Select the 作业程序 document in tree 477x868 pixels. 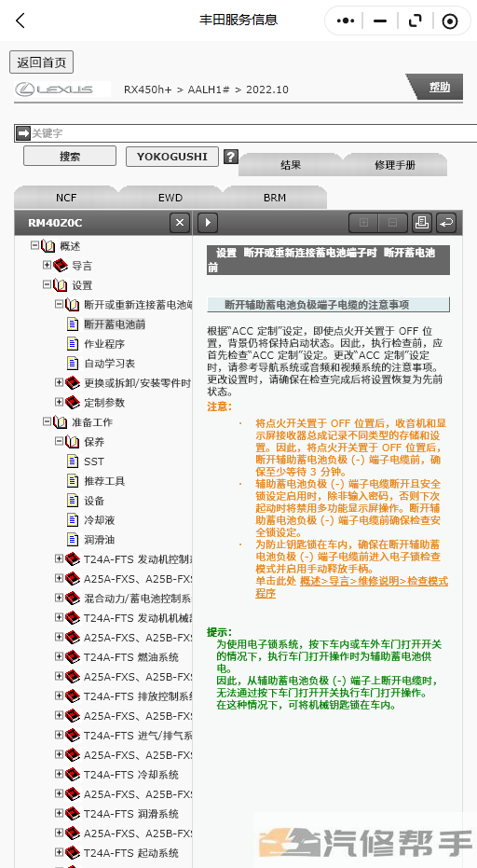104,344
